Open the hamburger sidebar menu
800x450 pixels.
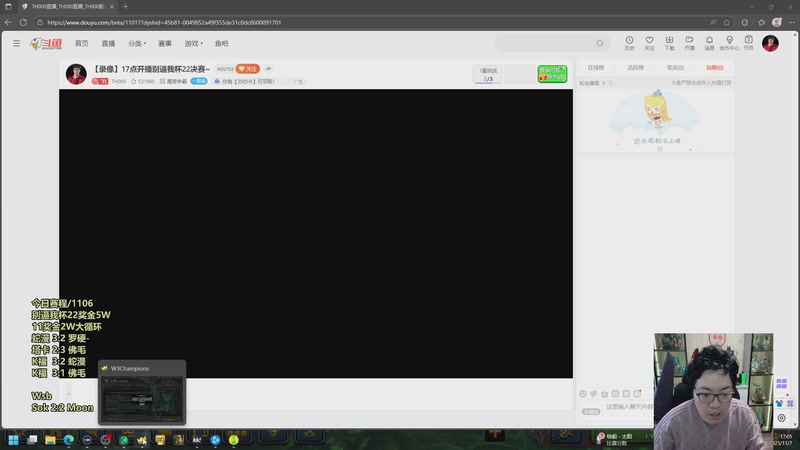[16, 43]
